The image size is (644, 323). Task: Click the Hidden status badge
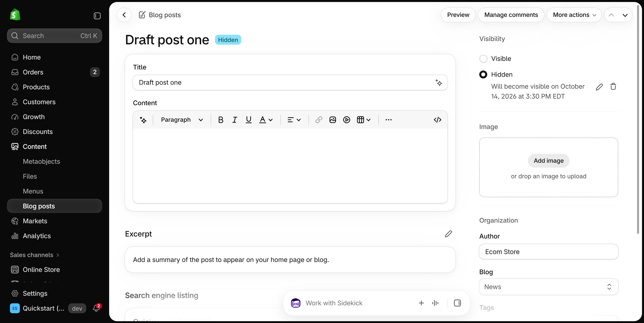pos(228,40)
